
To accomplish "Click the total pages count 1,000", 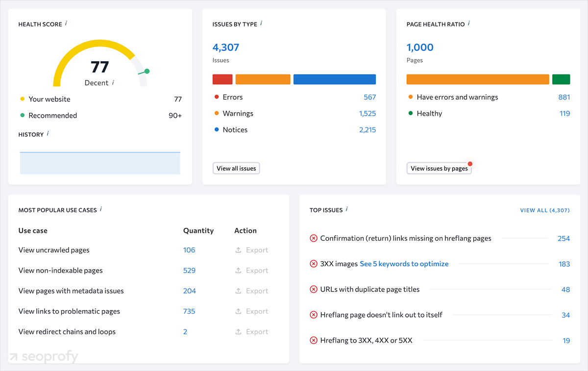I will 420,48.
